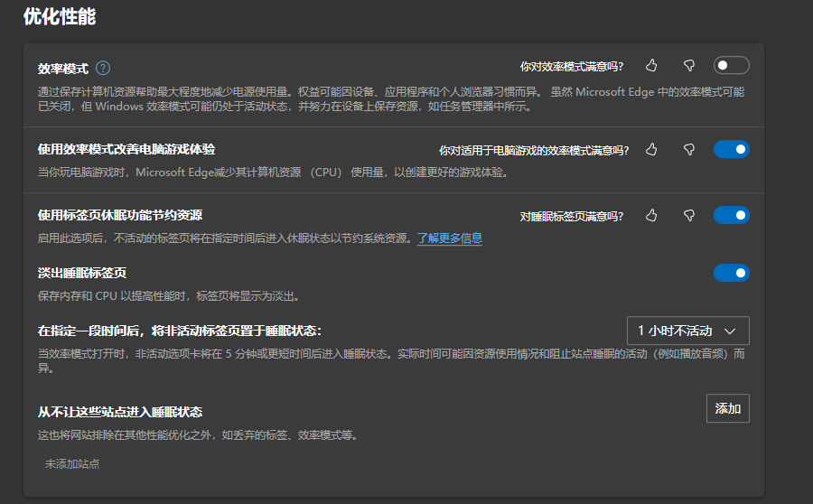The image size is (813, 504).
Task: Click the 从不让这些站点进入睡眠状态 heading
Action: pyautogui.click(x=120, y=412)
